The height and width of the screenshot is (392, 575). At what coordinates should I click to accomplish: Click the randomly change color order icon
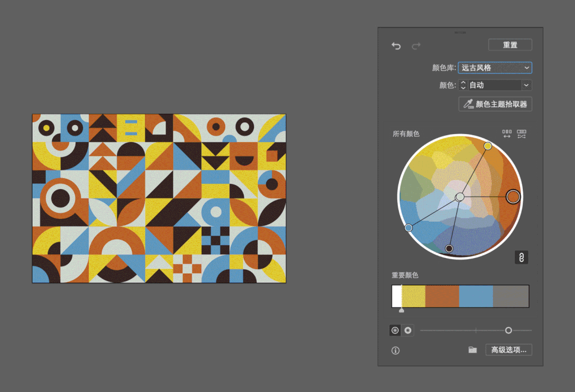tap(521, 134)
